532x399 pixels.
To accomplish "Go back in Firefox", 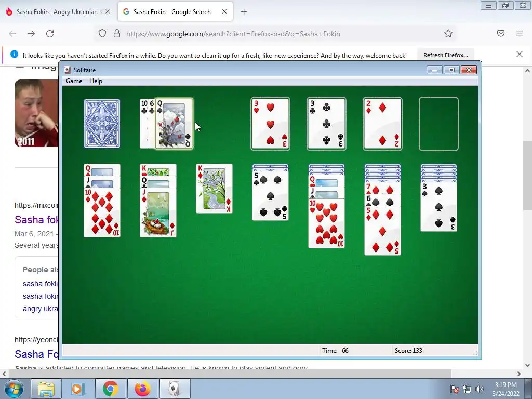I will [x=12, y=34].
